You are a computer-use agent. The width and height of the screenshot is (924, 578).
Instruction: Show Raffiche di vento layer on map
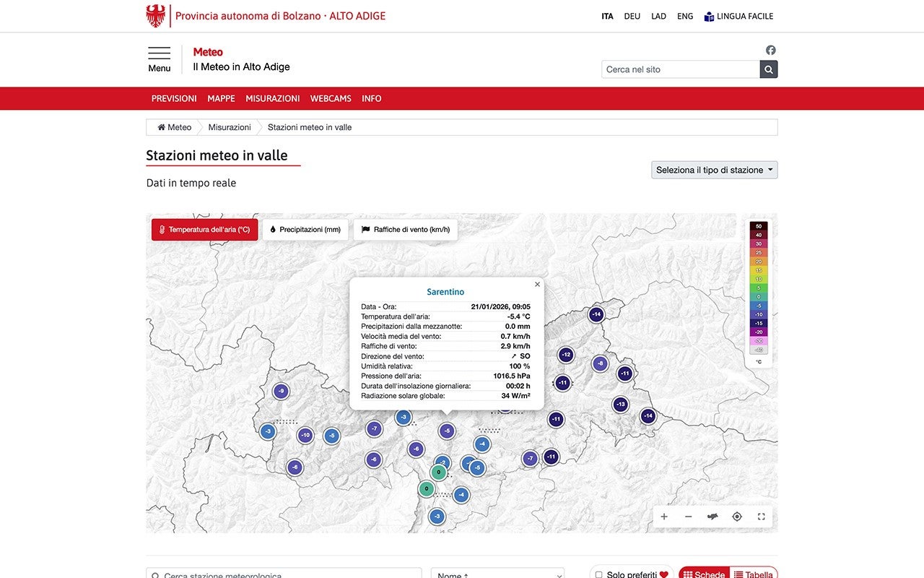[406, 230]
